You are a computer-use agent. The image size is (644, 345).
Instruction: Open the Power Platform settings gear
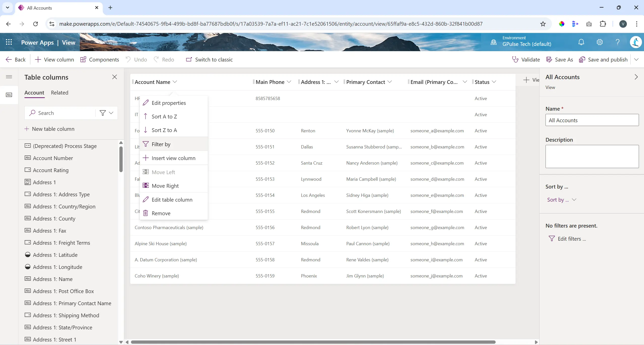599,42
